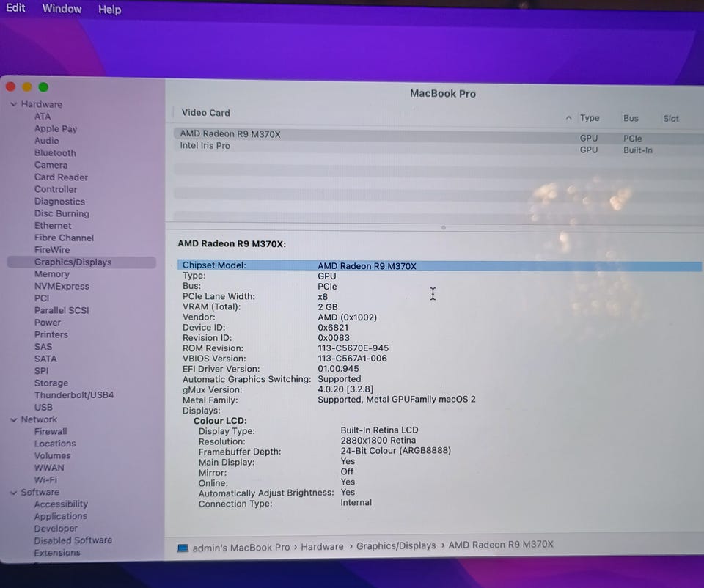Click the Device ID value 0x6821
The height and width of the screenshot is (588, 704).
(x=333, y=328)
